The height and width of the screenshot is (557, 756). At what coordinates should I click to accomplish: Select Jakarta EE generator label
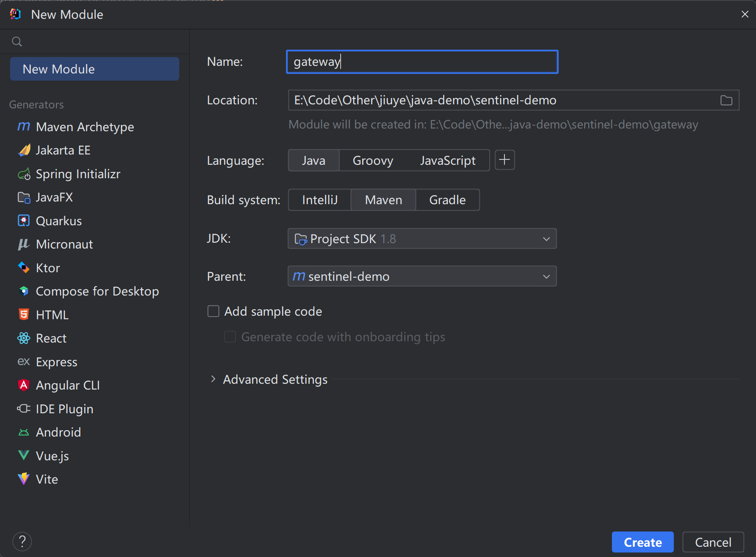tap(63, 150)
